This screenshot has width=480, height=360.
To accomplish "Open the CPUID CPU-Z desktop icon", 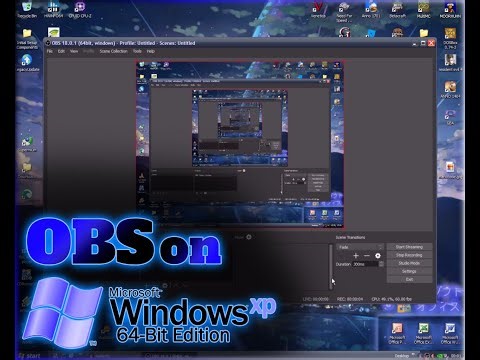I will click(80, 10).
